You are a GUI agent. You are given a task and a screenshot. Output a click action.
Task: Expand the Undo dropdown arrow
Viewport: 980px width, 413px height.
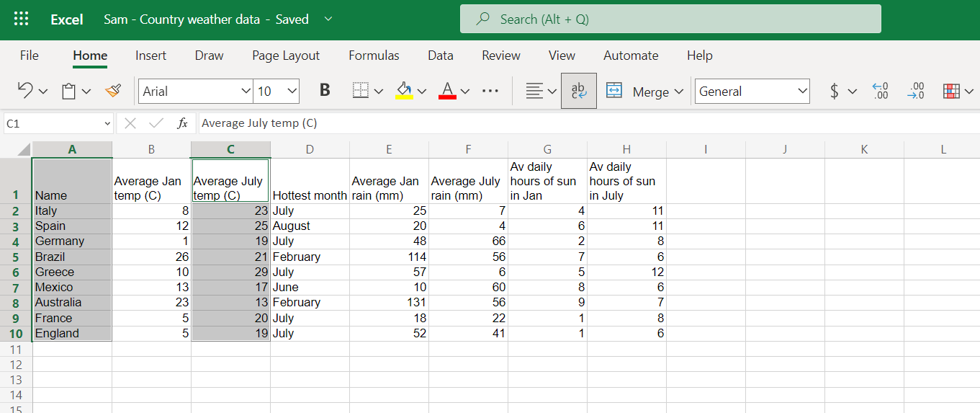point(43,92)
